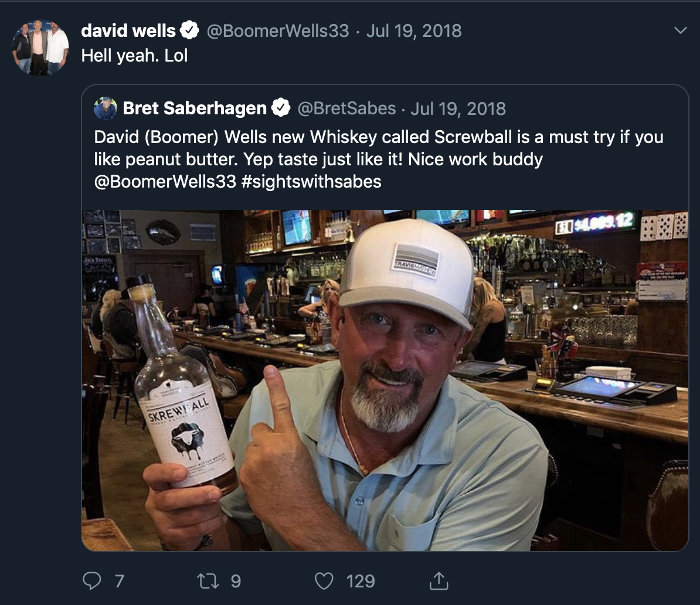This screenshot has width=700, height=605.
Task: Click david wells' verified badge
Action: coord(188,30)
